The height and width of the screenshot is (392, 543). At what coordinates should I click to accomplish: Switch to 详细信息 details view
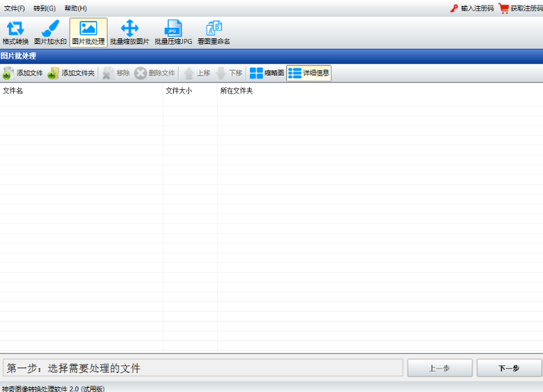309,73
